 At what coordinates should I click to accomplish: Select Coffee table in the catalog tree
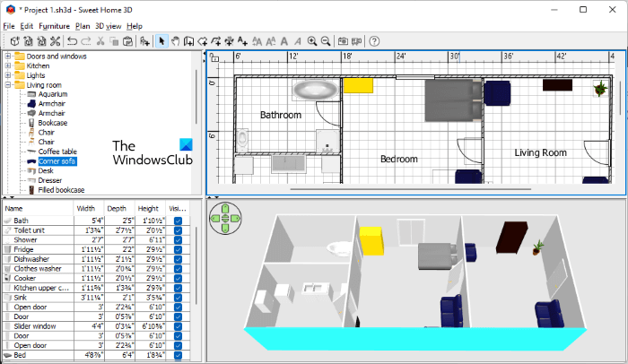[57, 152]
